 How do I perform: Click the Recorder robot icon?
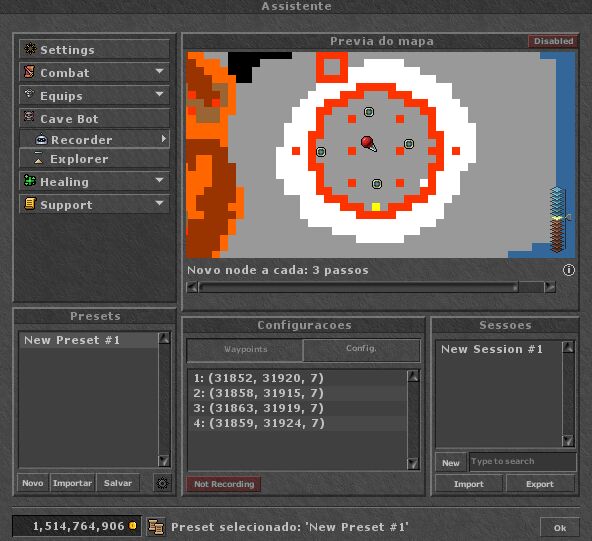41,139
